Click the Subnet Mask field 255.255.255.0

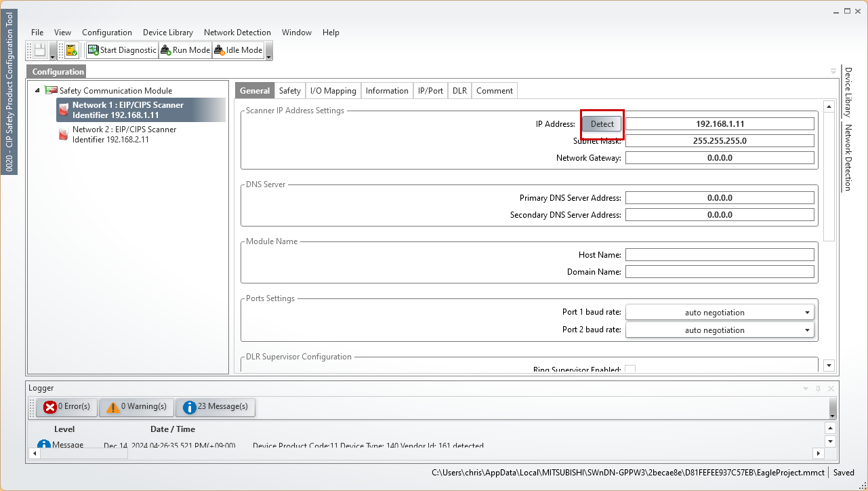pyautogui.click(x=720, y=141)
